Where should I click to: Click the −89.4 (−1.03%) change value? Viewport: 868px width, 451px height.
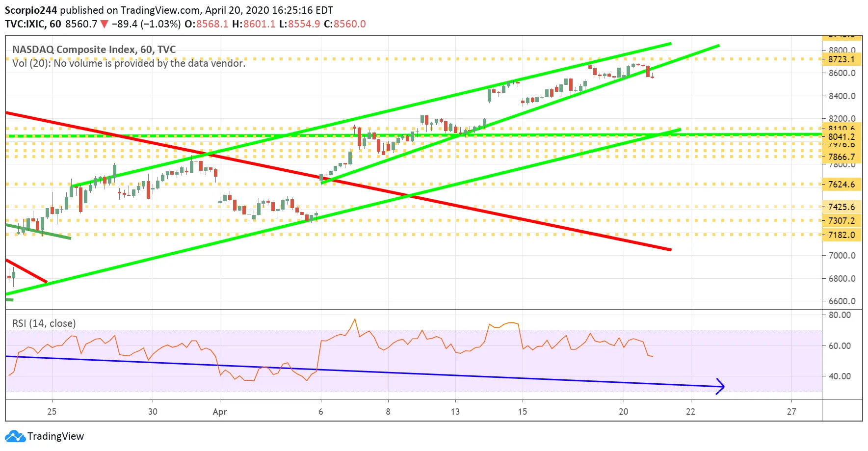[146, 24]
